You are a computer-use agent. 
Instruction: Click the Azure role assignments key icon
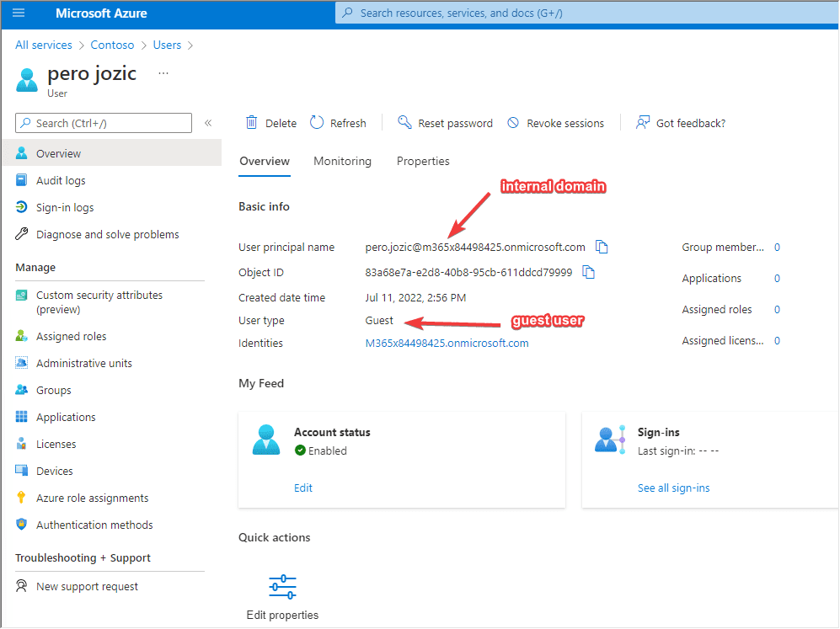(21, 498)
